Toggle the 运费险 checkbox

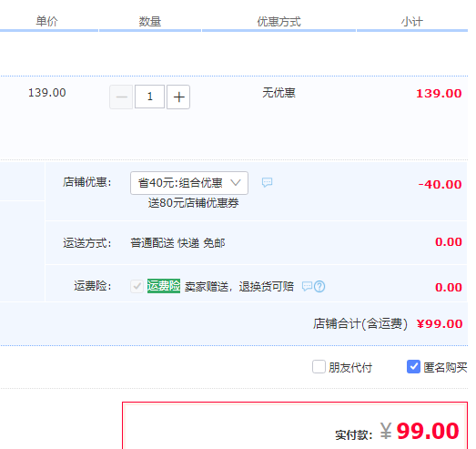[137, 286]
